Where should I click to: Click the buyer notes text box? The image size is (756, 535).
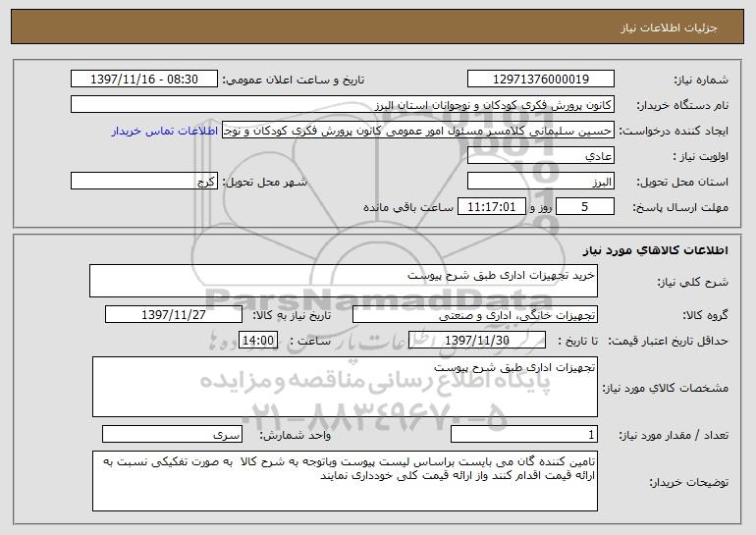click(x=345, y=481)
